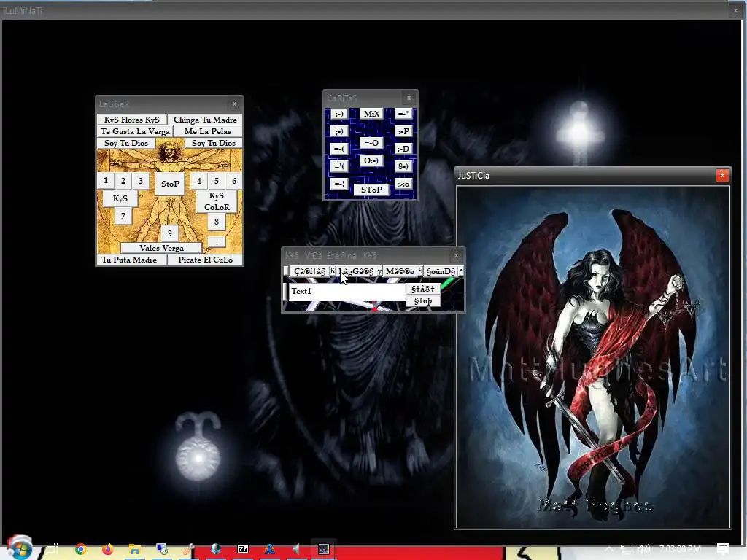The image size is (747, 560).
Task: Click the Me La Pelas button
Action: click(208, 131)
